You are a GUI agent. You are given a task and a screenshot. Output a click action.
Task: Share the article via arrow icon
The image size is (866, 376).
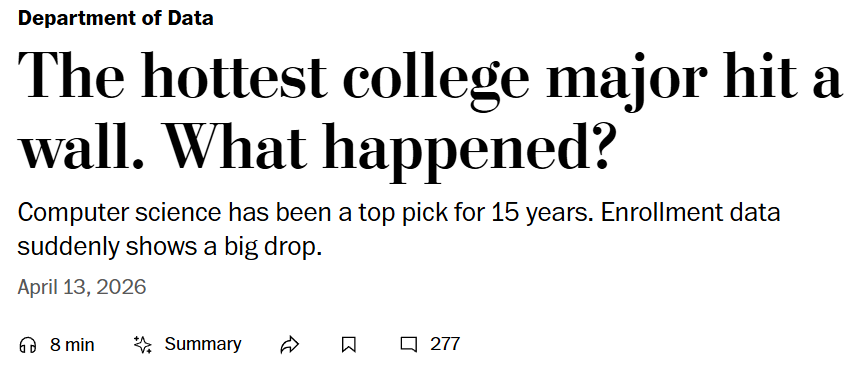[289, 345]
